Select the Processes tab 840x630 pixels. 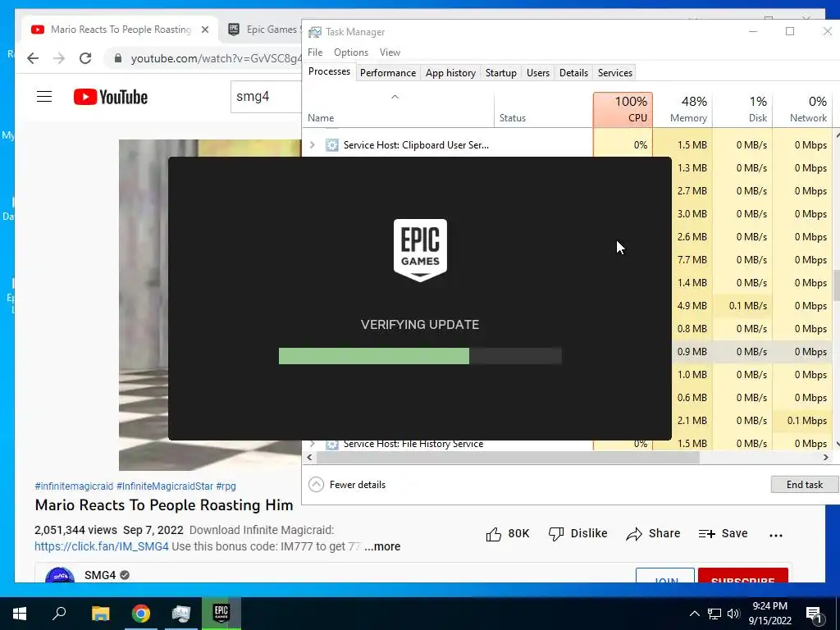tap(329, 72)
